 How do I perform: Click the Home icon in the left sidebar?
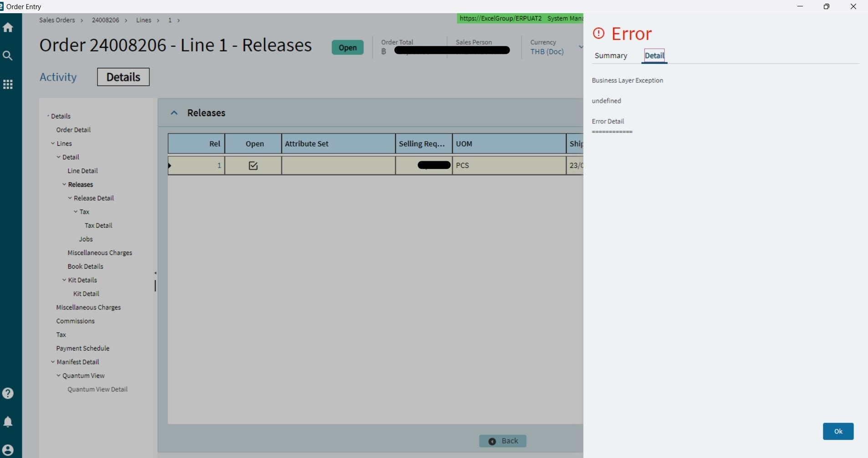pos(9,27)
